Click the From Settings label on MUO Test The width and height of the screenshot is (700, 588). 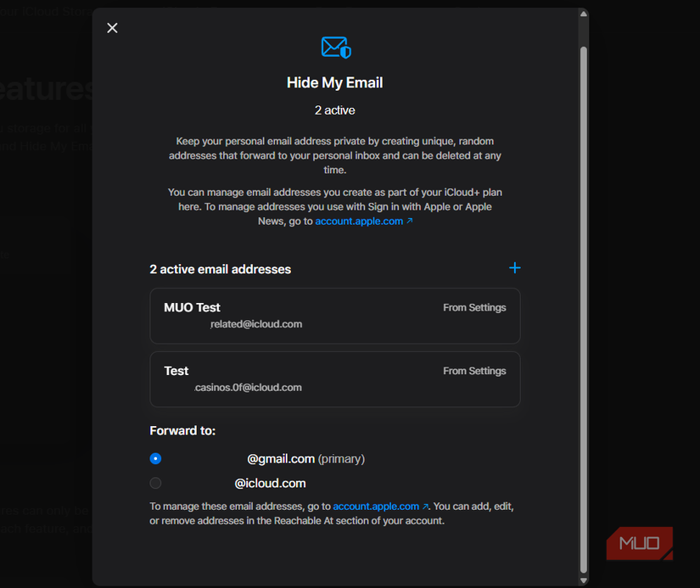pyautogui.click(x=473, y=307)
